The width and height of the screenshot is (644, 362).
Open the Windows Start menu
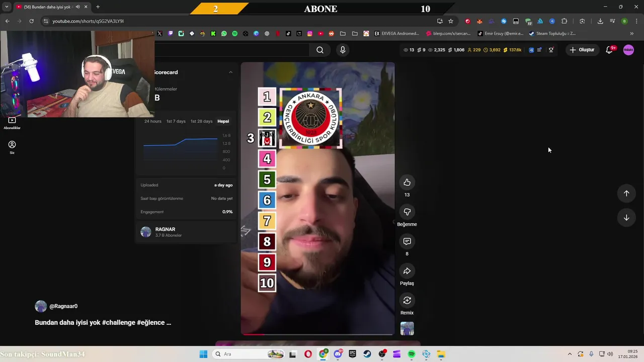(x=203, y=354)
